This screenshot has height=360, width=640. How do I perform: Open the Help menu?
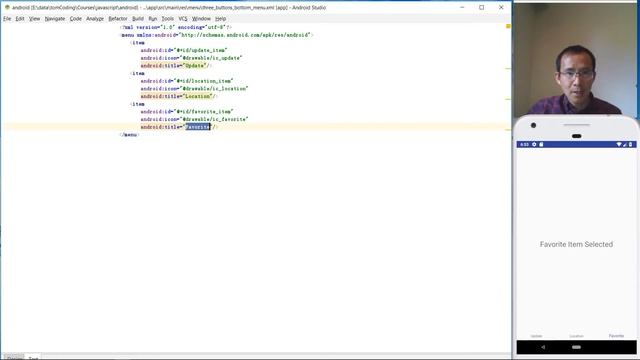point(220,19)
